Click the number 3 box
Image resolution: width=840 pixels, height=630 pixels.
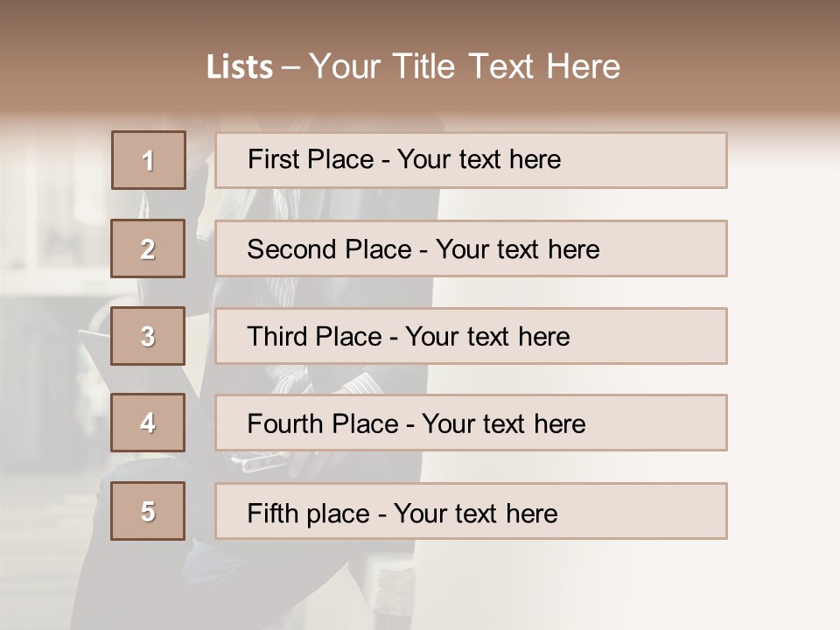(x=148, y=336)
